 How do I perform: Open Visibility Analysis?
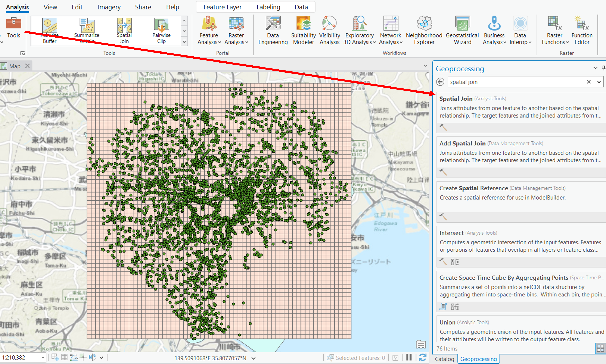click(x=329, y=30)
